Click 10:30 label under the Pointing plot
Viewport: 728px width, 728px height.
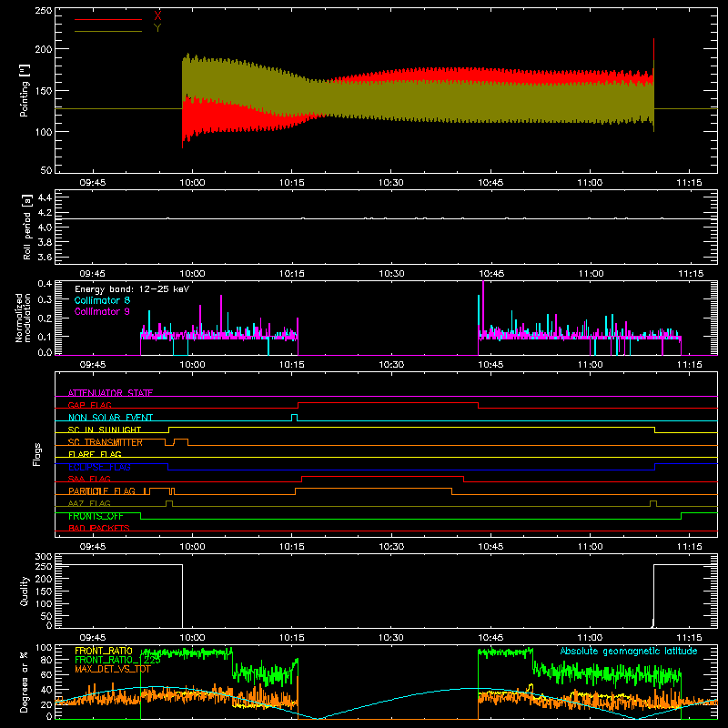[391, 183]
